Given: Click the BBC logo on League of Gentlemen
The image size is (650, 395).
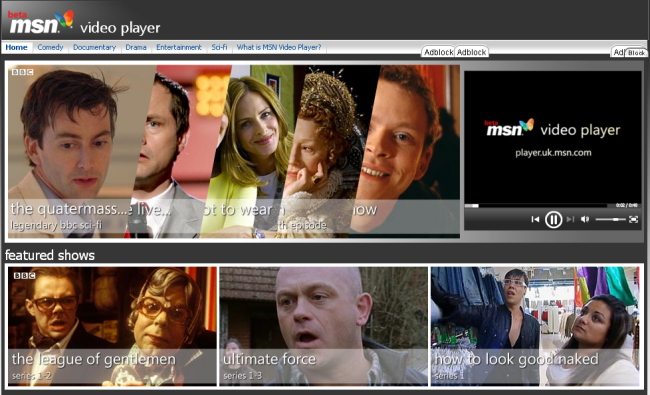Looking at the screenshot, I should pos(24,276).
